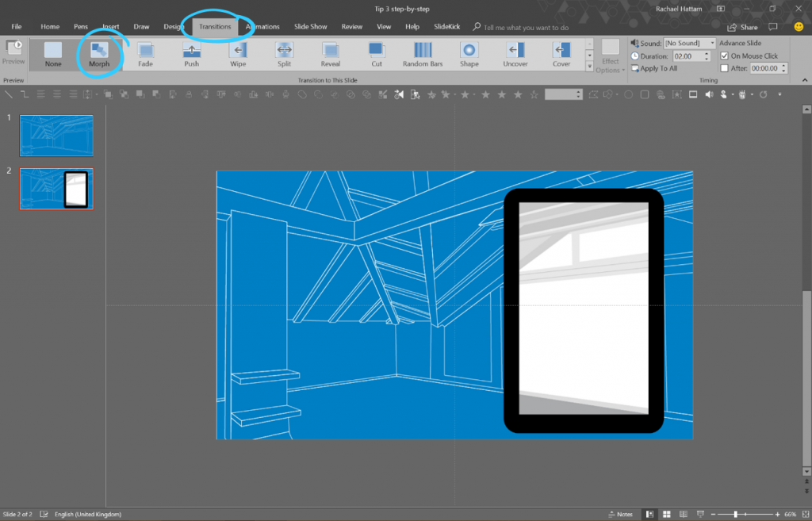Toggle Notes pane from the status bar
The height and width of the screenshot is (521, 812).
(621, 513)
